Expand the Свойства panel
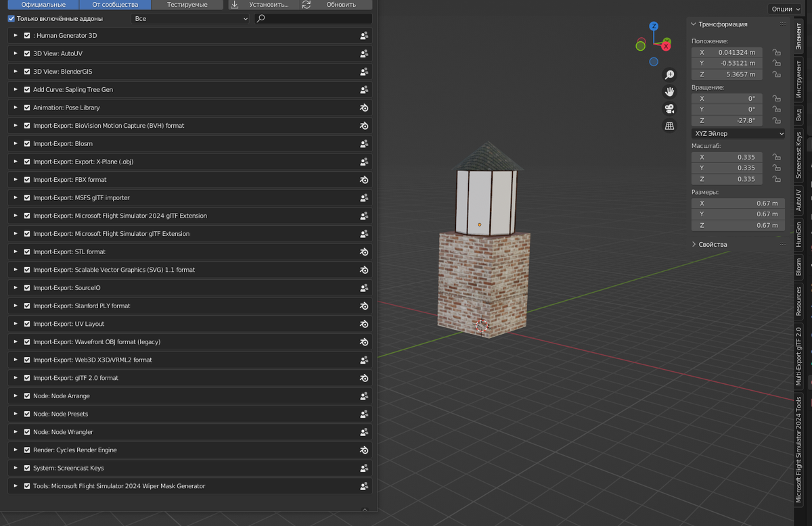This screenshot has width=812, height=526. 694,244
